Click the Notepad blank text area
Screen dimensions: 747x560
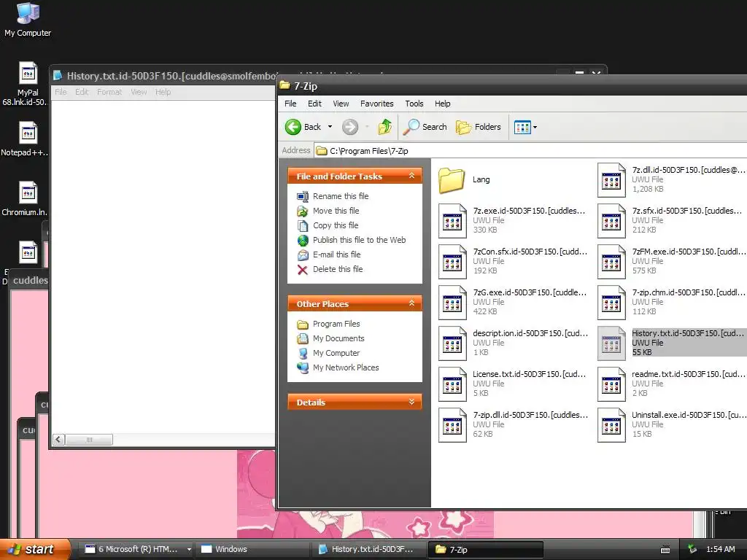(163, 267)
